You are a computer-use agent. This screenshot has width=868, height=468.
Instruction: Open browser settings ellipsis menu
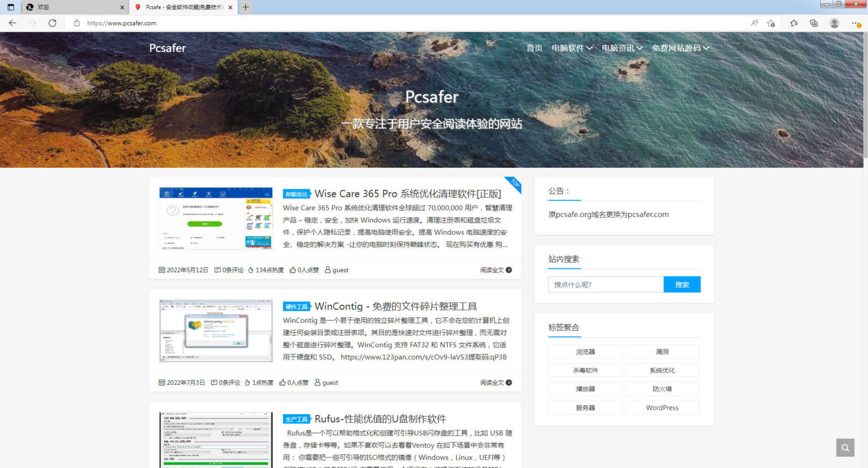856,23
